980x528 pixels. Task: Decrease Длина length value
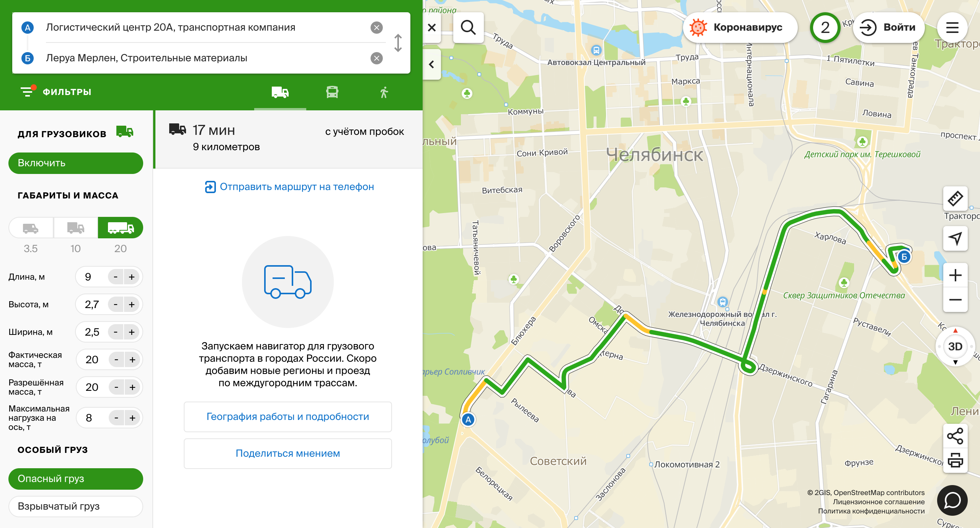(x=116, y=277)
